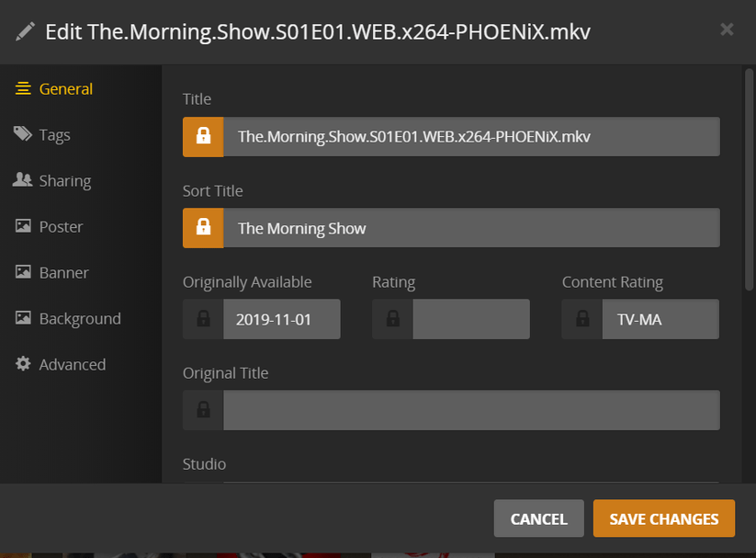Switch to the Sharing tab
This screenshot has width=756, height=558.
[x=52, y=180]
